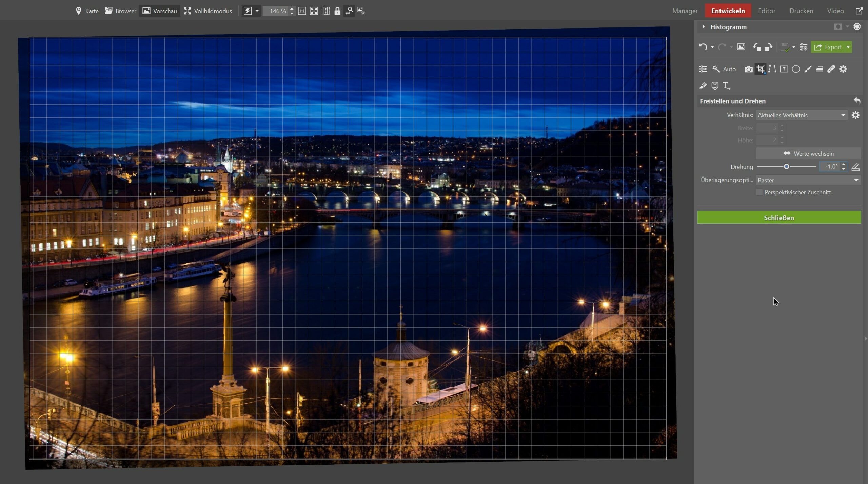Rotate the photo left
868x484 pixels.
[757, 47]
